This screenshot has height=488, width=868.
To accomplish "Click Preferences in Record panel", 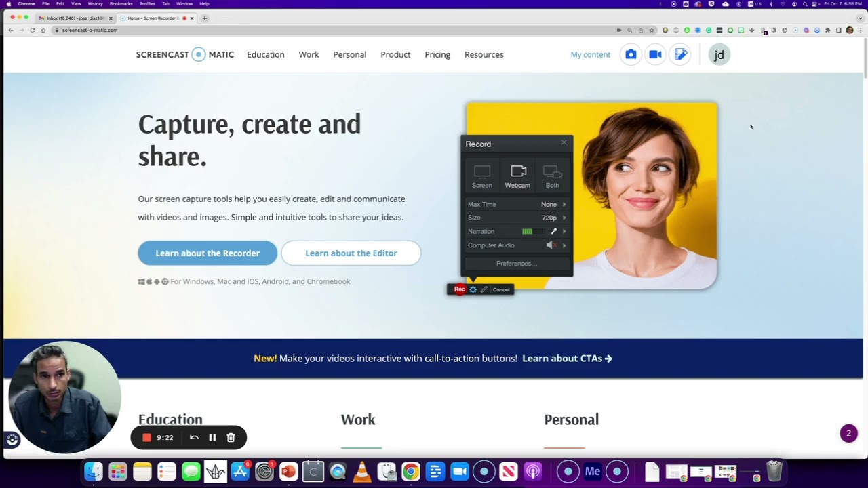I will (517, 264).
